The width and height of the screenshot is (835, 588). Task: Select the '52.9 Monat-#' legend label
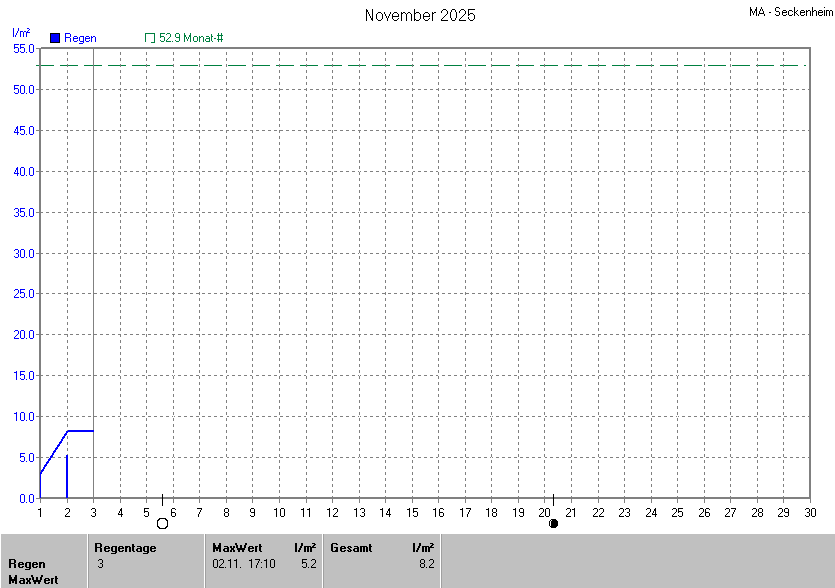(x=191, y=38)
